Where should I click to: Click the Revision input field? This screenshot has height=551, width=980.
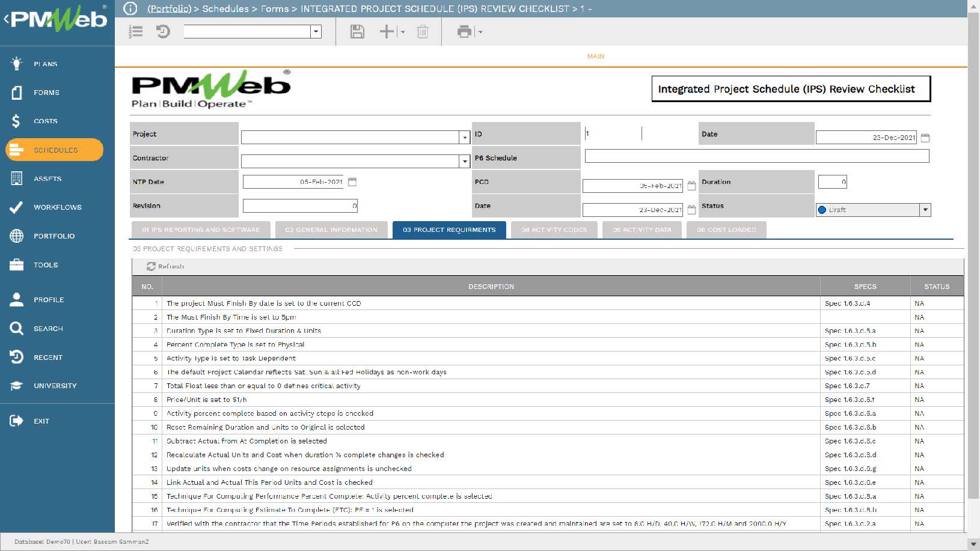tap(300, 205)
